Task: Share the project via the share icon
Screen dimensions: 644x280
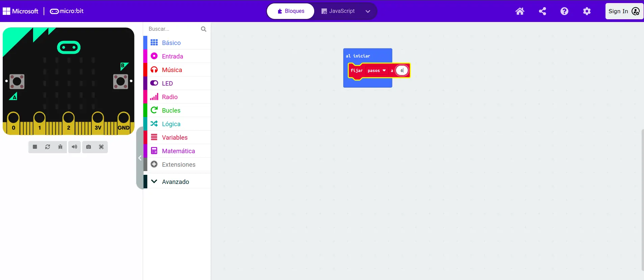Action: pos(542,11)
